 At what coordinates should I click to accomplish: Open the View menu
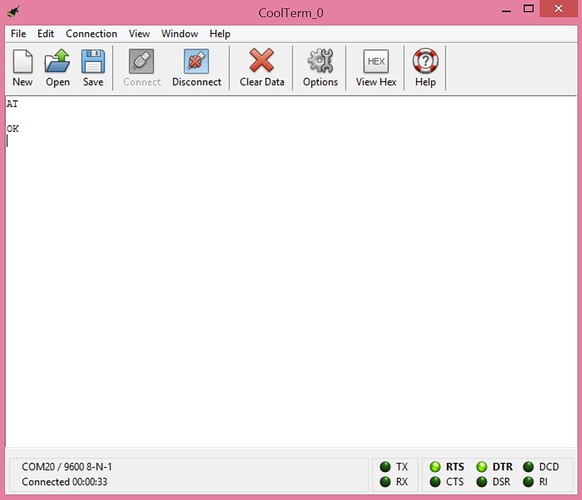pyautogui.click(x=139, y=34)
